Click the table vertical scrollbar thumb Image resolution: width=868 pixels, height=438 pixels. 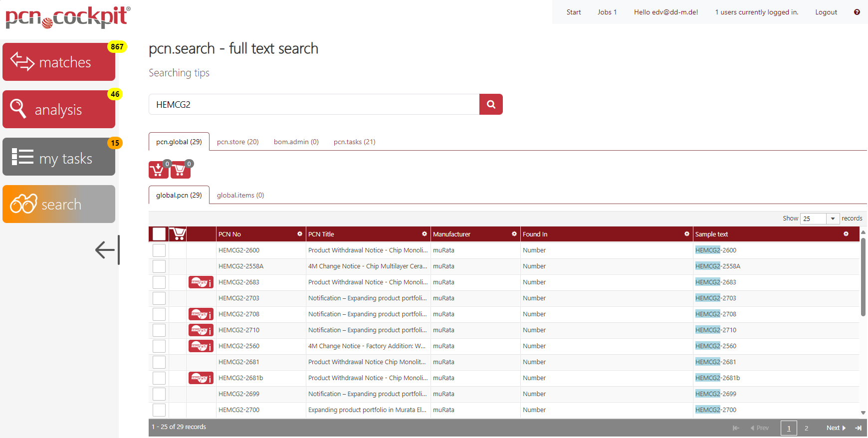(x=863, y=277)
